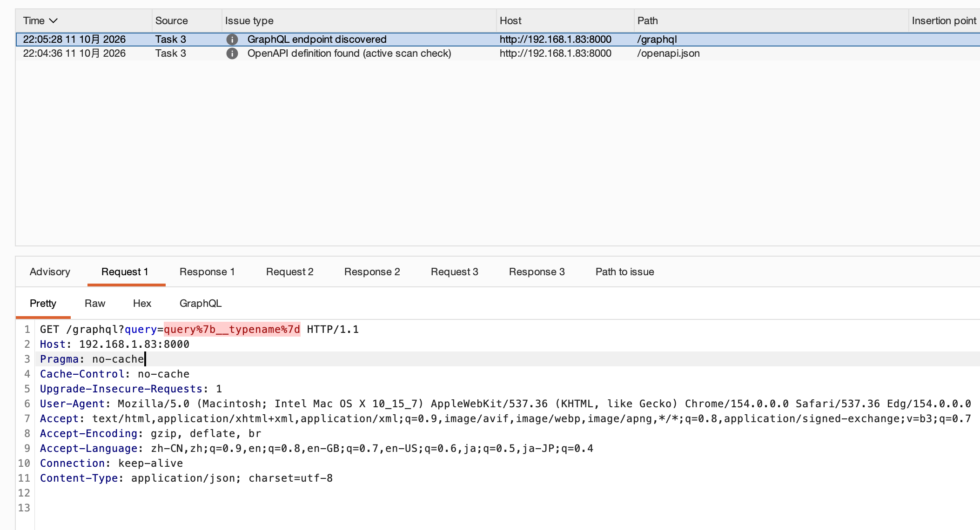Click the 22:04:36 time cell
The width and height of the screenshot is (980, 530).
pyautogui.click(x=74, y=53)
